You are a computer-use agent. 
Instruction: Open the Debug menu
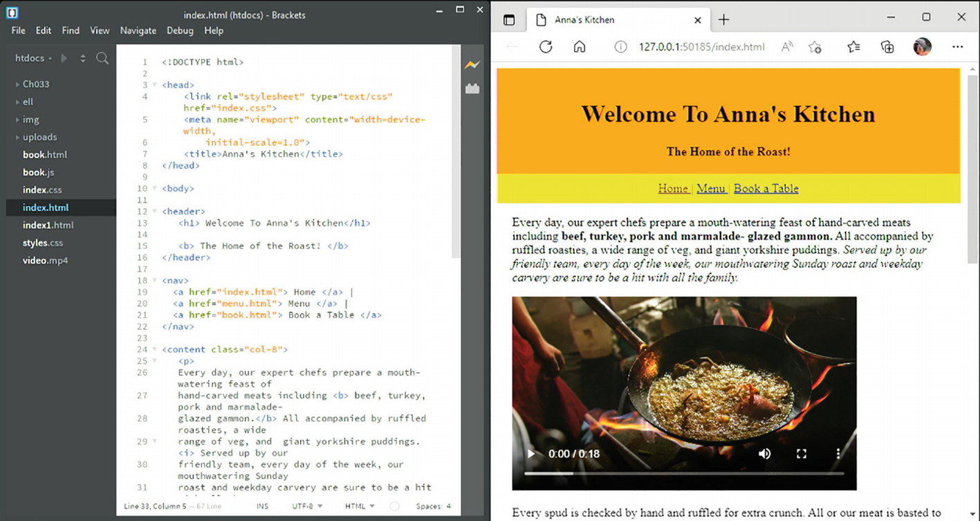tap(180, 30)
